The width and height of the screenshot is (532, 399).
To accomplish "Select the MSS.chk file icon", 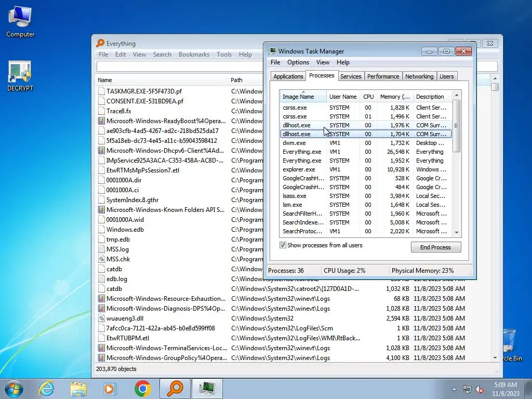I will [x=101, y=259].
